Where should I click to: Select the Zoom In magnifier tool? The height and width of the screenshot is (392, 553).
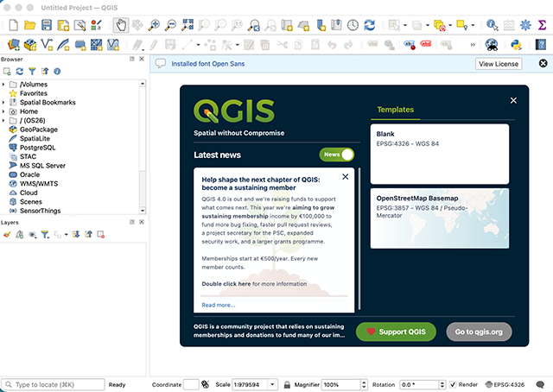(x=154, y=25)
